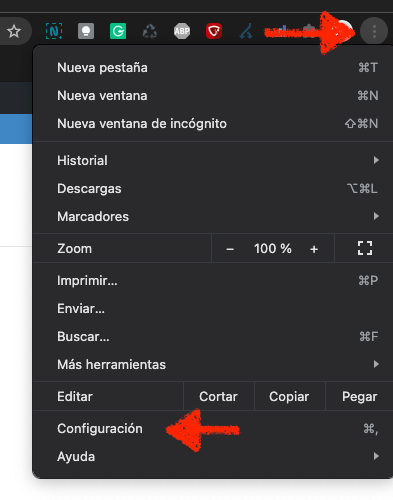The width and height of the screenshot is (393, 500).
Task: Select Nueva ventana de incógnito
Action: 213,124
